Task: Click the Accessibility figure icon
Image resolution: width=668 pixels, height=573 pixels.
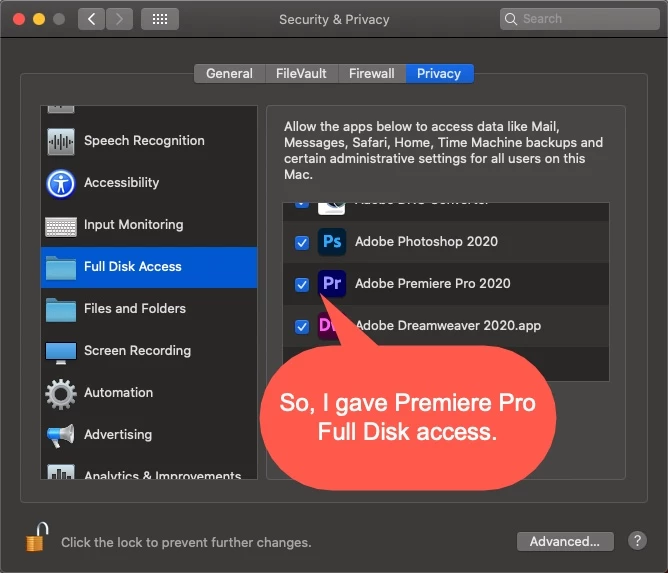Action: (60, 184)
